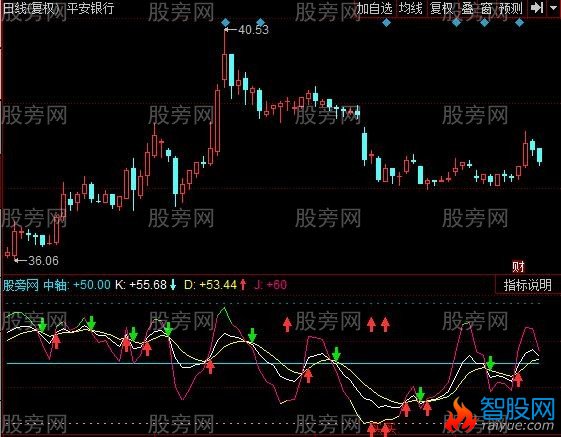Click diamond marker below the 预测 button
561x437 pixels.
tap(519, 23)
